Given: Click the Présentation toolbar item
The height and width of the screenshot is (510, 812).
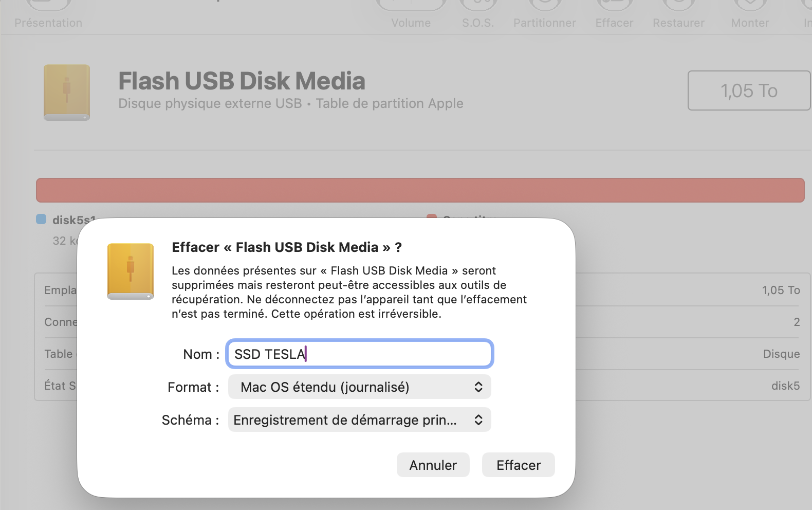Looking at the screenshot, I should (48, 15).
